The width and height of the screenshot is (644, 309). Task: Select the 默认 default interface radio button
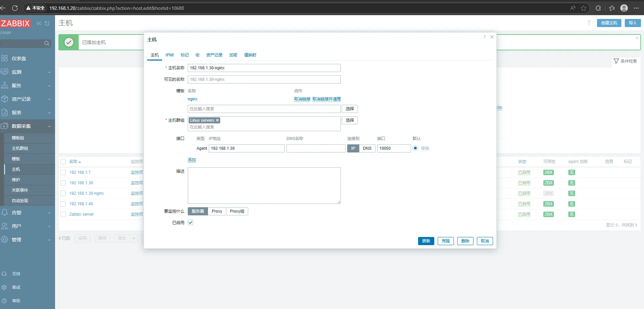click(415, 148)
